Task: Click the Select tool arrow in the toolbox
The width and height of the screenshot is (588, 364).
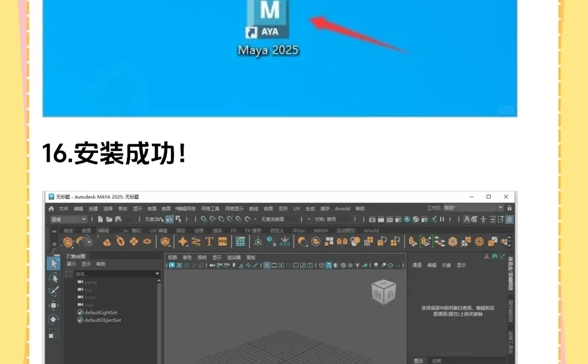Action: click(53, 262)
